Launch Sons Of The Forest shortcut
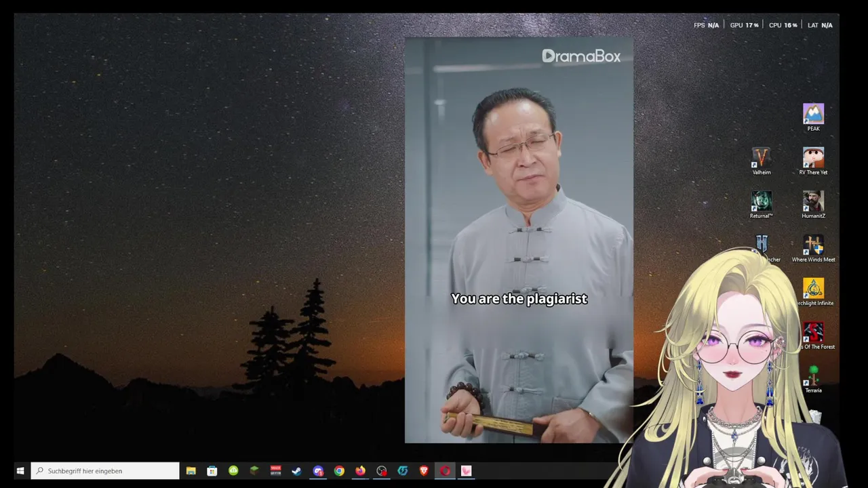Image resolution: width=868 pixels, height=488 pixels. (x=814, y=336)
